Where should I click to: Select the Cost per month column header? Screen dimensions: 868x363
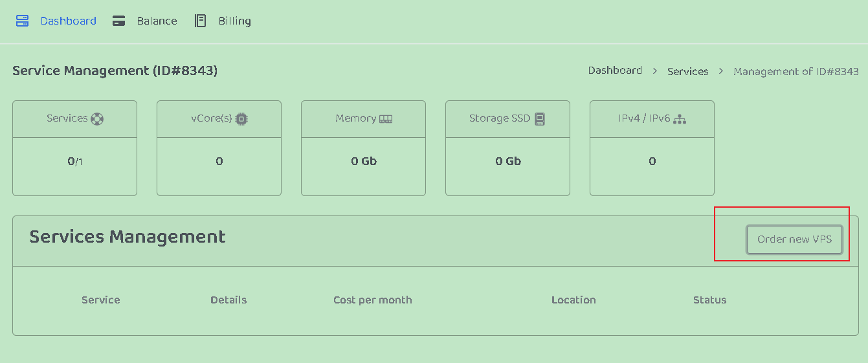click(372, 300)
